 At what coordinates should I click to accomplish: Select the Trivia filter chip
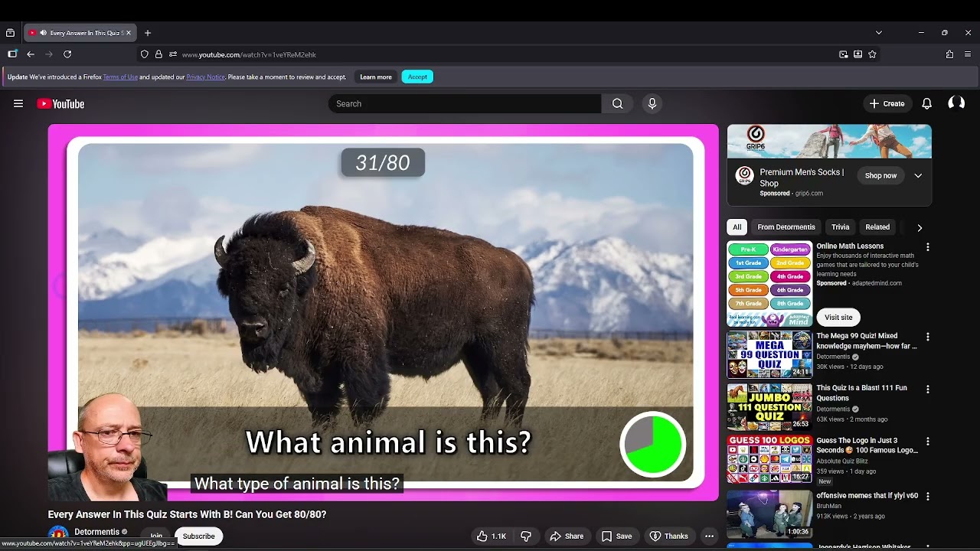click(841, 227)
